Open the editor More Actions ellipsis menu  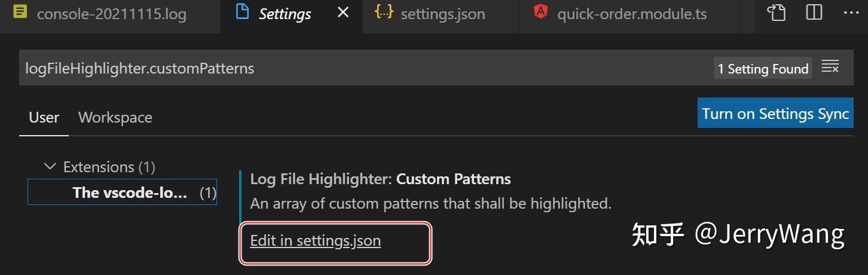851,13
